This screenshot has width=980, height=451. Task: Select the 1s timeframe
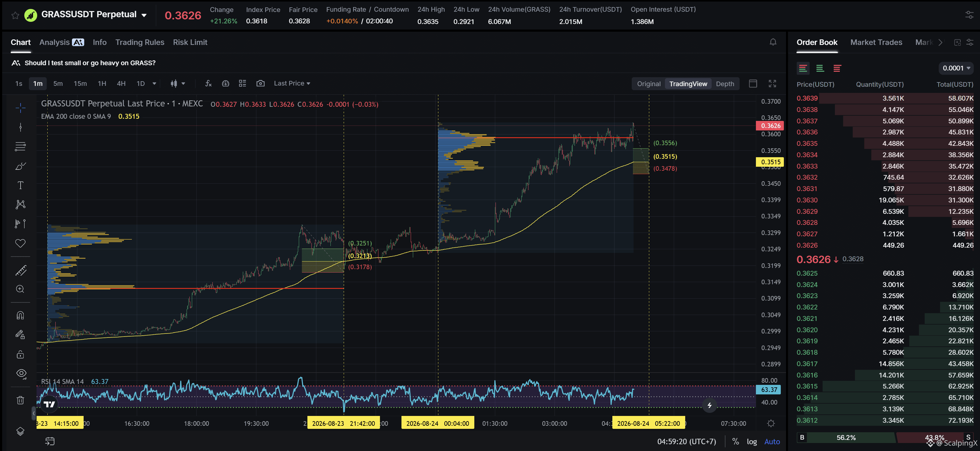coord(19,83)
